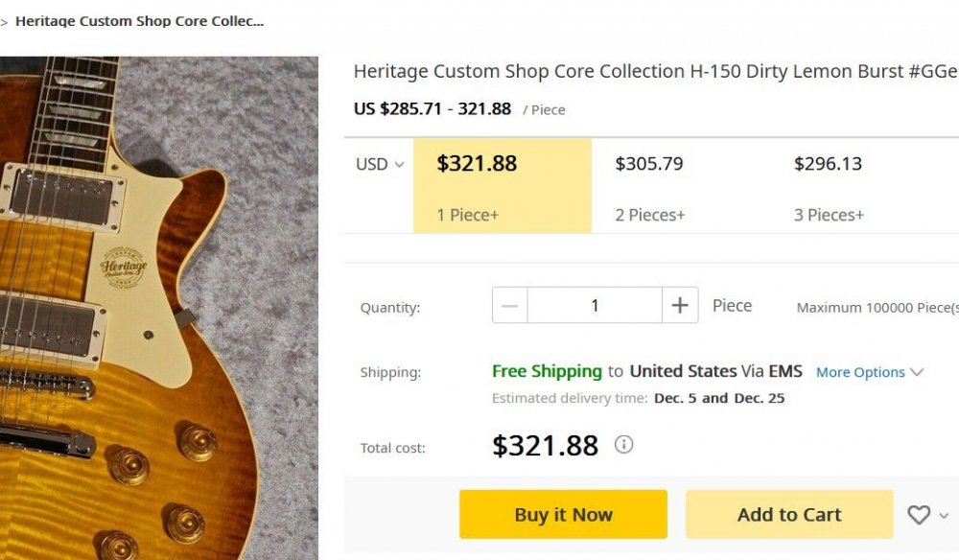Click the product title heading
This screenshot has height=560, width=959.
coord(655,72)
